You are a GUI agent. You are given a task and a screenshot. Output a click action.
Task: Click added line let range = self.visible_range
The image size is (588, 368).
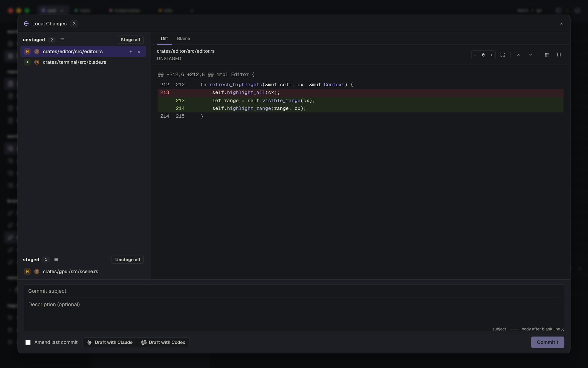click(360, 101)
